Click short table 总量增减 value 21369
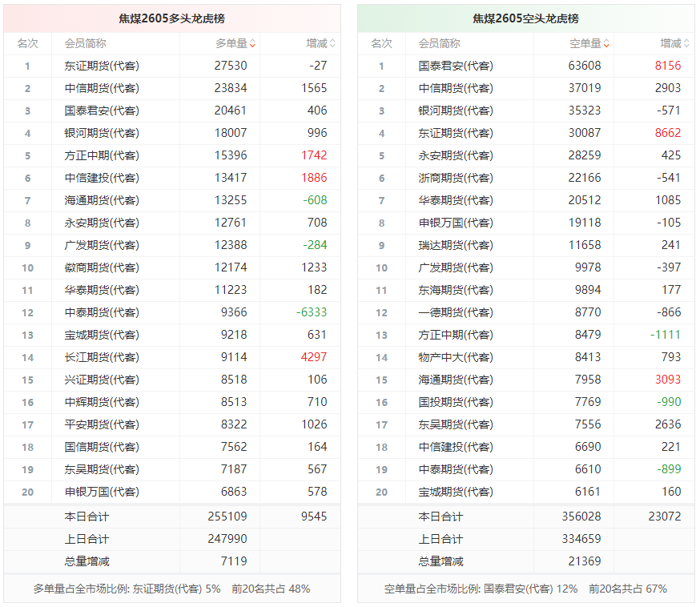Screen dimensions: 700x607 point(585,561)
